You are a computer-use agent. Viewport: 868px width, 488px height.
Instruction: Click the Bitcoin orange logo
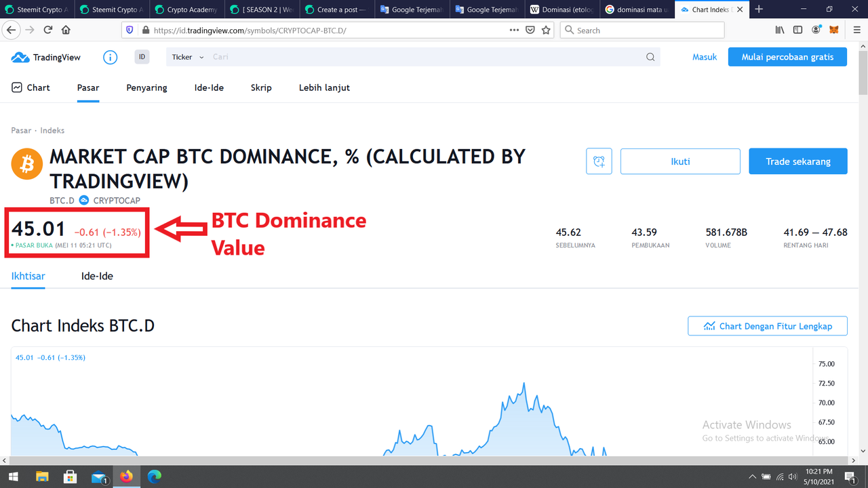pos(26,163)
